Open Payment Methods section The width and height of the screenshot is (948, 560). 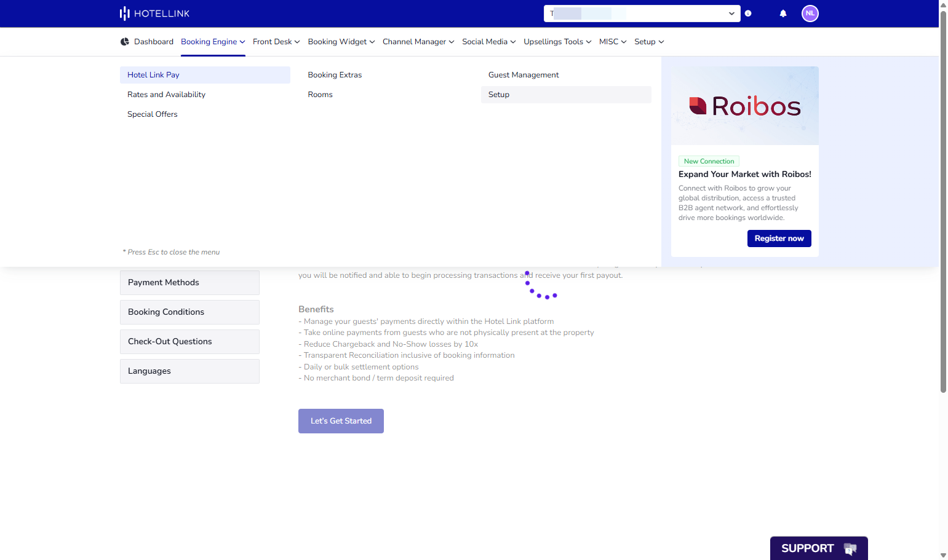pyautogui.click(x=189, y=283)
